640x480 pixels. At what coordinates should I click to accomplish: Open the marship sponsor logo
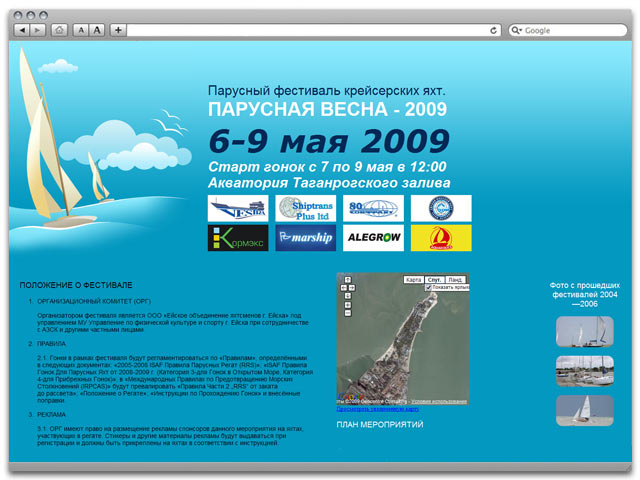coord(306,238)
